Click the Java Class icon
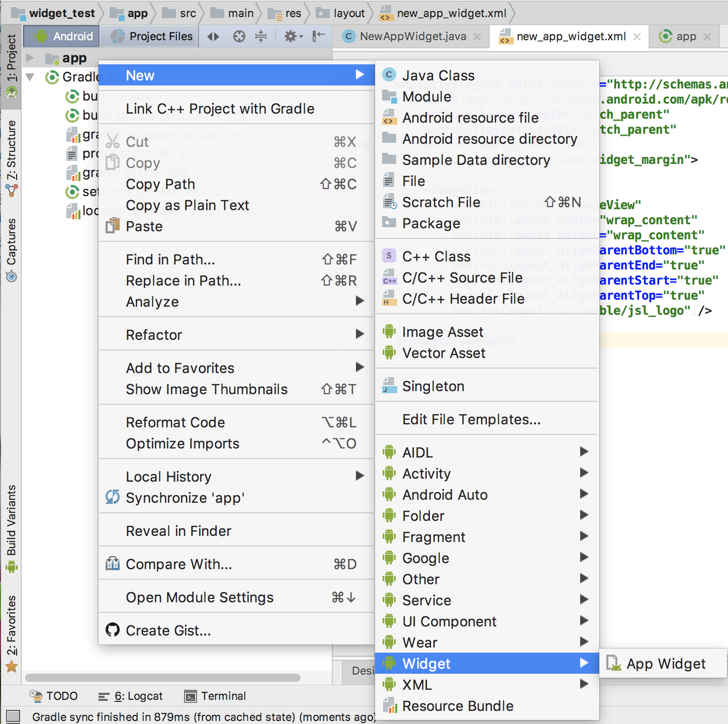This screenshot has height=724, width=728. click(389, 75)
